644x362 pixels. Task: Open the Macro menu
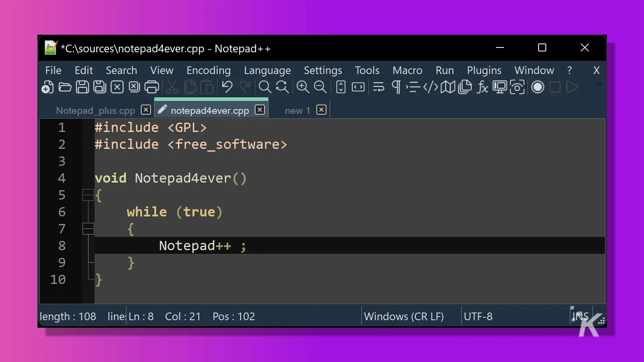[407, 70]
